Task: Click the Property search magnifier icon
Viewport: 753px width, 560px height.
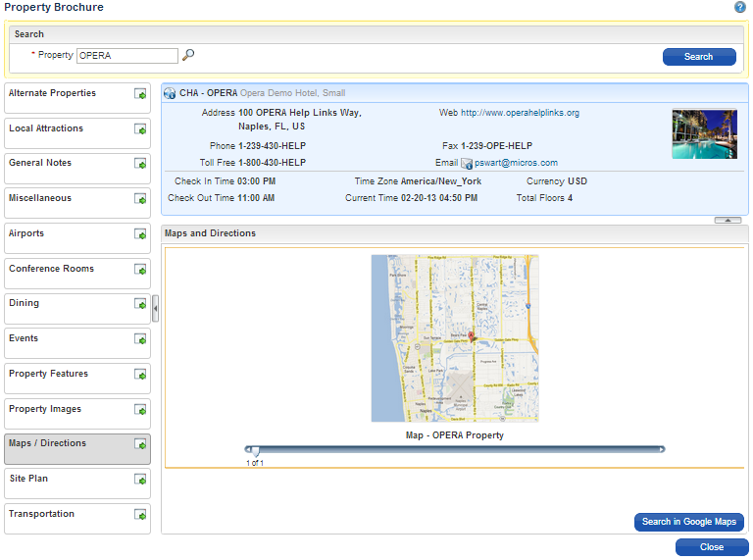Action: click(x=189, y=55)
